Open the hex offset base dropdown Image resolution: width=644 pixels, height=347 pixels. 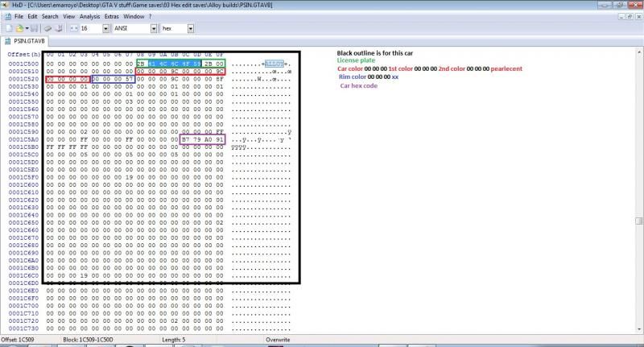(x=190, y=28)
